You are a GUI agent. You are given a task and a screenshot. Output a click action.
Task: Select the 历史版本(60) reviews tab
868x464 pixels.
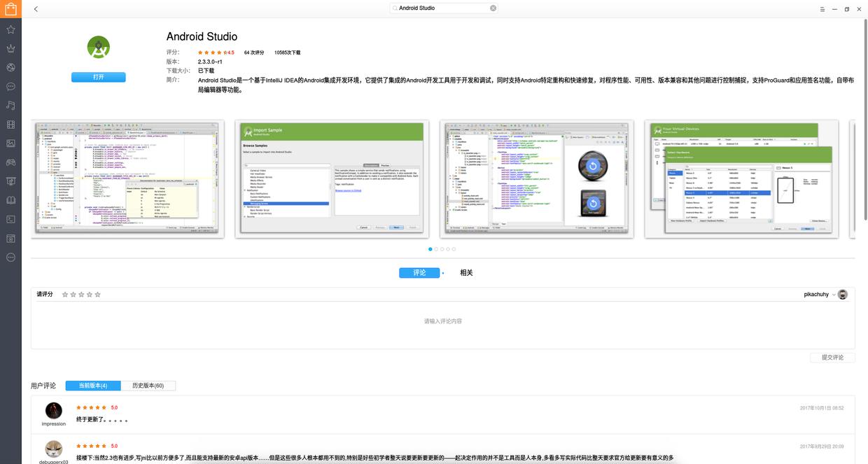pos(148,386)
